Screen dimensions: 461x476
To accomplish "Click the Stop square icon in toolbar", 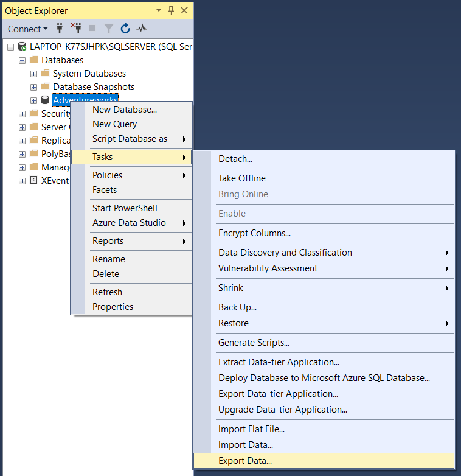I will point(92,28).
